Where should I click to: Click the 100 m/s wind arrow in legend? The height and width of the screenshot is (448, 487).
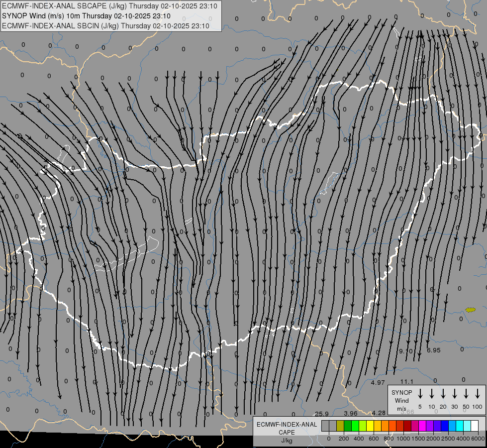[x=478, y=394]
